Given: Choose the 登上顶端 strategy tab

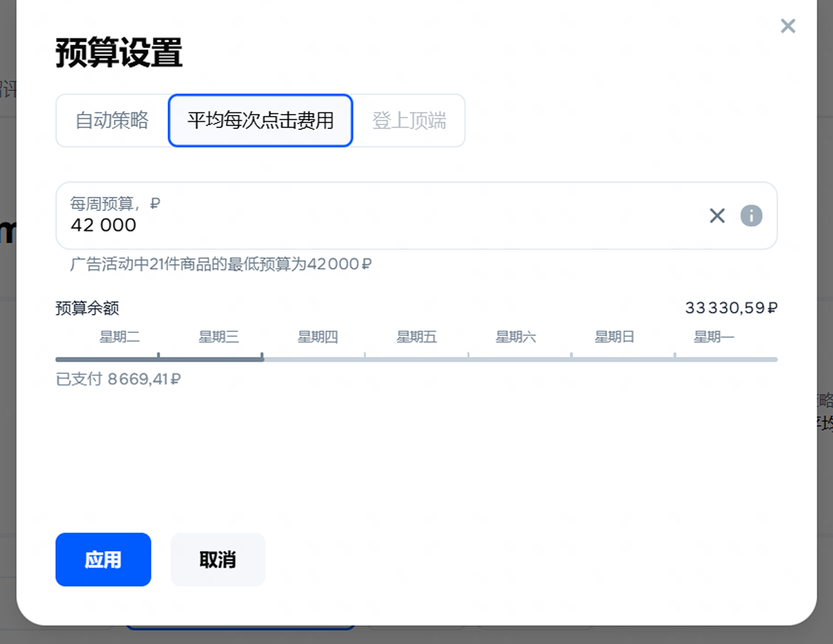Looking at the screenshot, I should (x=409, y=120).
